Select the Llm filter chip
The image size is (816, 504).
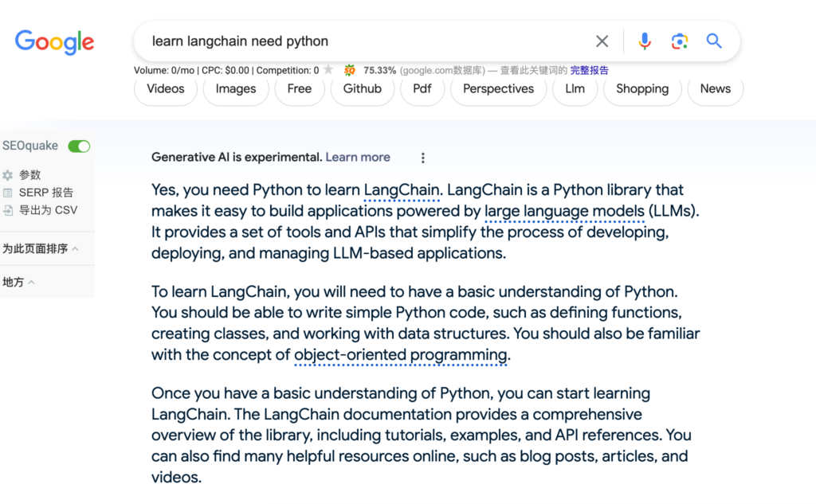tap(575, 89)
